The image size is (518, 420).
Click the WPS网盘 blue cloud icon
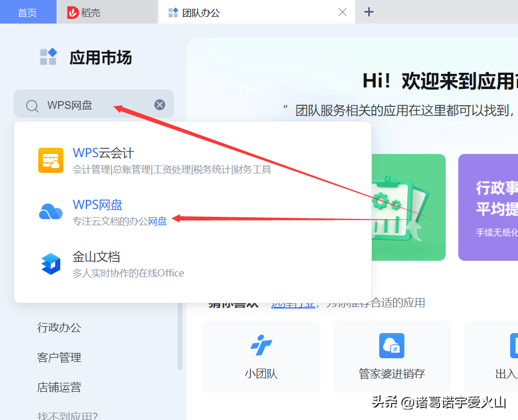[x=51, y=212]
